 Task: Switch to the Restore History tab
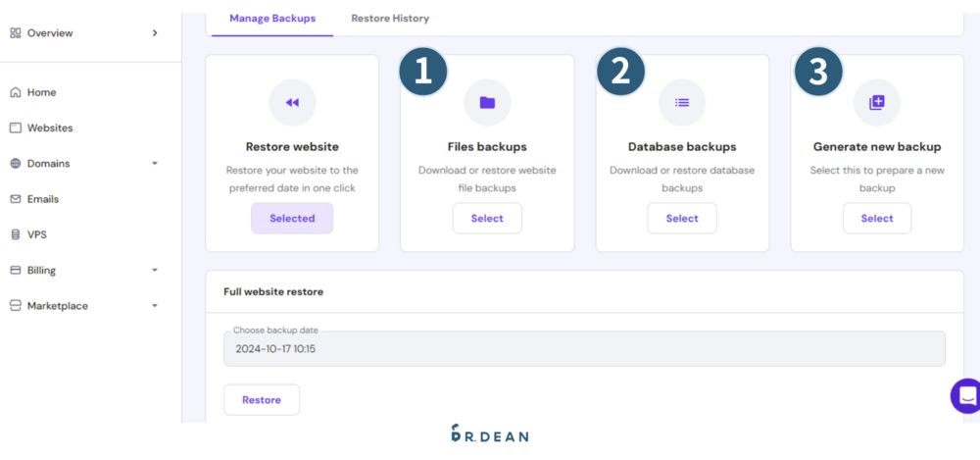tap(390, 19)
